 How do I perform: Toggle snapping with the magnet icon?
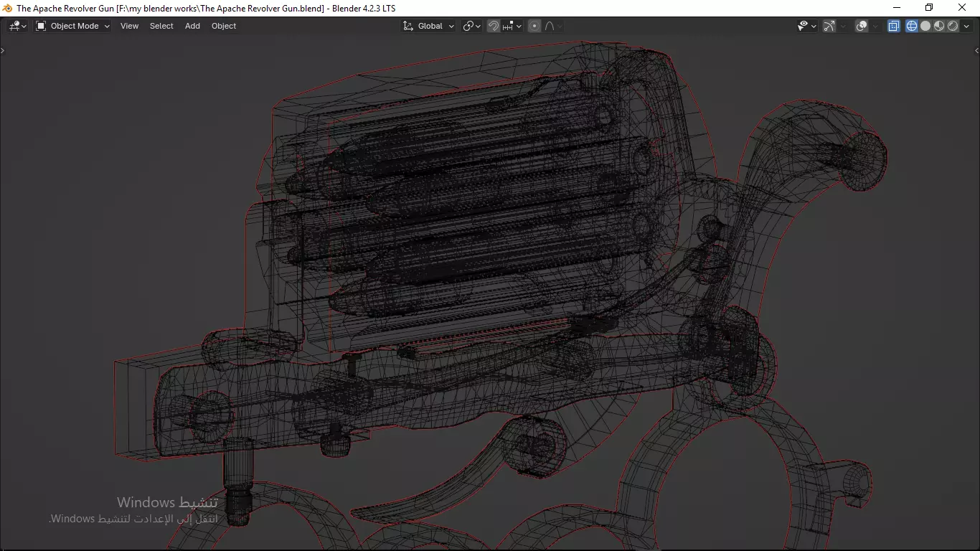(x=494, y=26)
